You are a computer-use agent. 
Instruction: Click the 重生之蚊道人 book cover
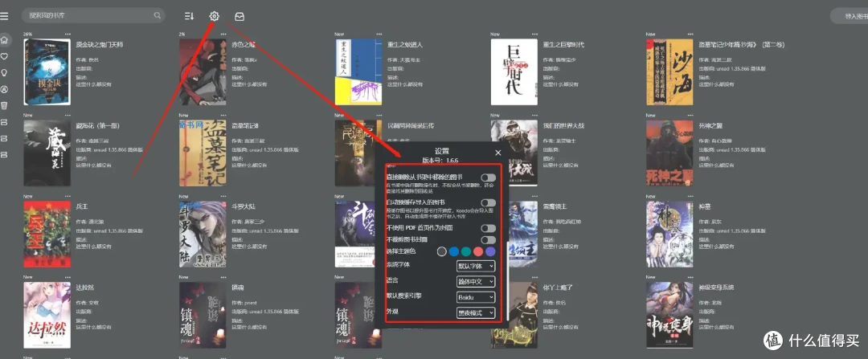click(x=358, y=72)
